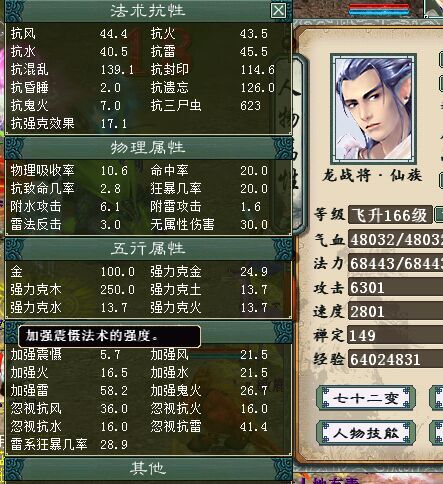This screenshot has width=443, height=484.
Task: Click the 五行属性 section header
Action: click(x=148, y=249)
